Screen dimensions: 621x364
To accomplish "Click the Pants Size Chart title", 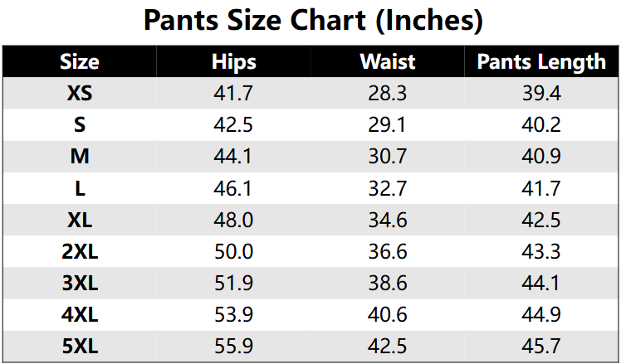I will [x=313, y=20].
